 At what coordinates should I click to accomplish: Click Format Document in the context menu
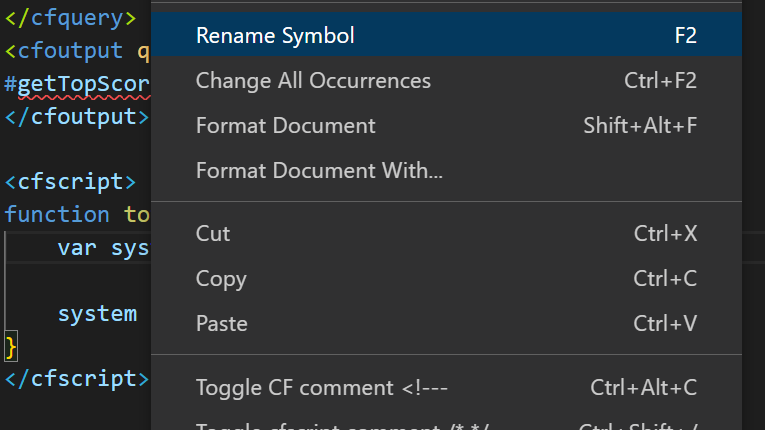[285, 126]
